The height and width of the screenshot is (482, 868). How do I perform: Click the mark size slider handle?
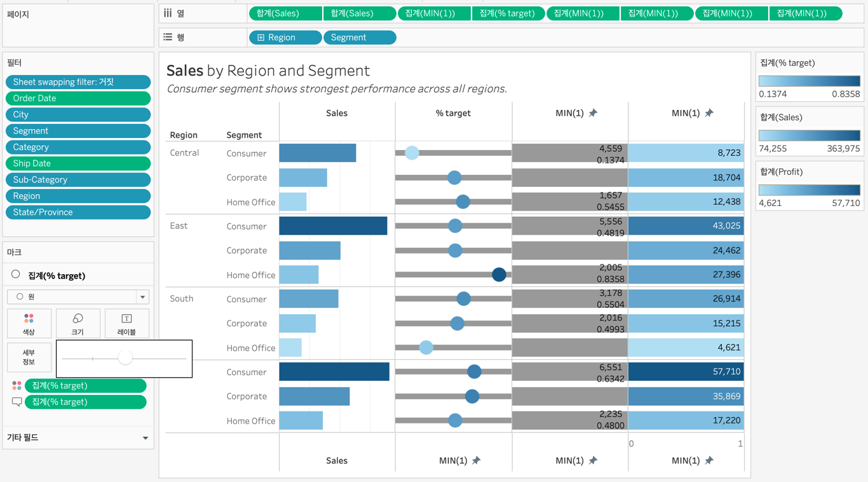tap(125, 358)
